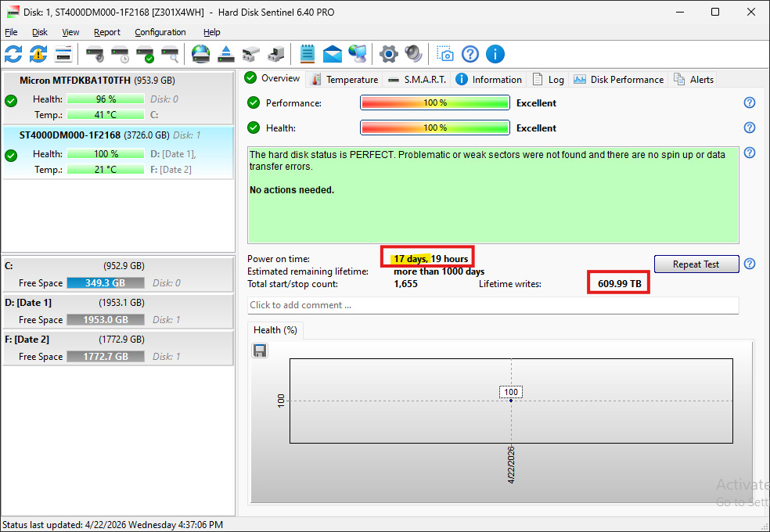770x532 pixels.
Task: Click the Health 100 % gradient bar
Action: pyautogui.click(x=434, y=128)
